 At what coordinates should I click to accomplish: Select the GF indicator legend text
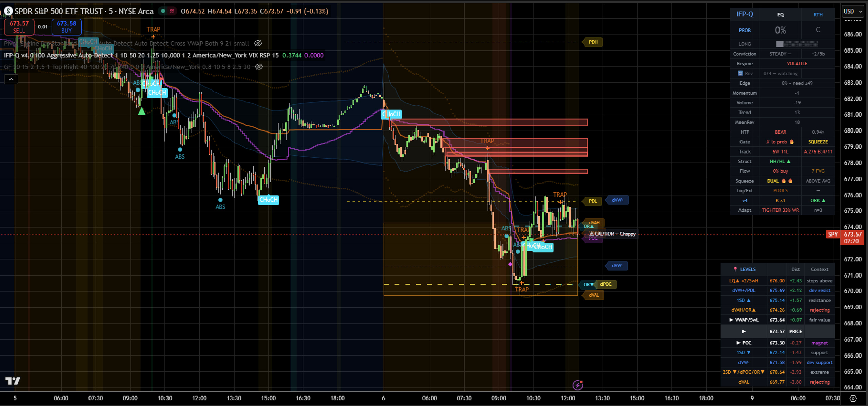(127, 67)
